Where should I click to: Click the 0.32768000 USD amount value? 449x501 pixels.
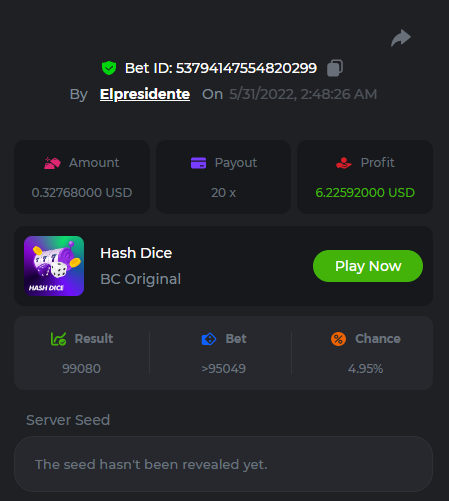82,193
